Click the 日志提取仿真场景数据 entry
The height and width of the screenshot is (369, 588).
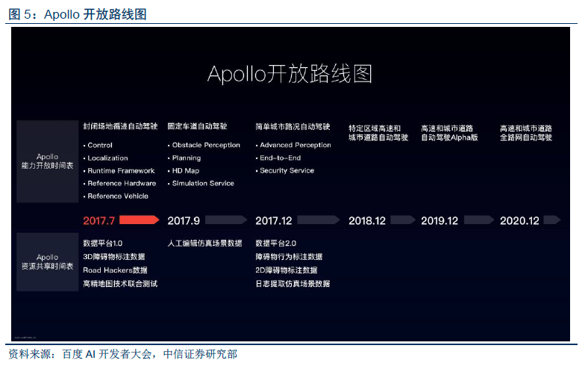[x=293, y=284]
